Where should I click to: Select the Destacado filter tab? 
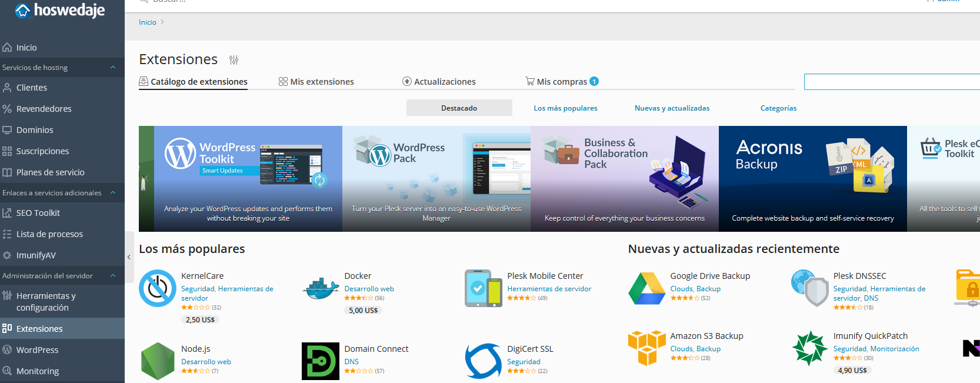(459, 108)
